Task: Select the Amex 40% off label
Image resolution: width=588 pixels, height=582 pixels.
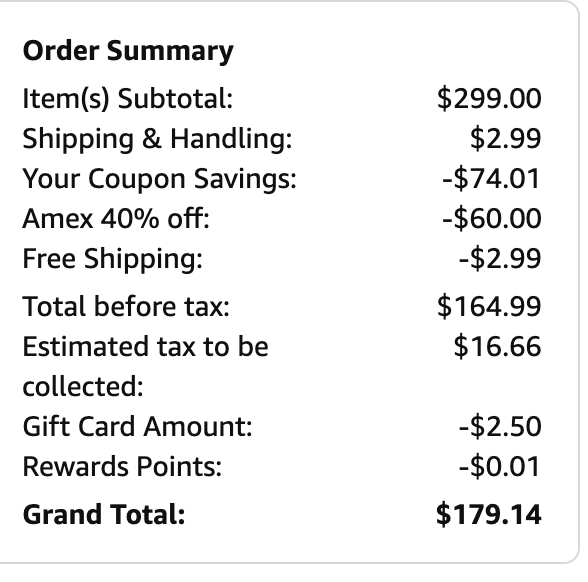Action: point(116,219)
